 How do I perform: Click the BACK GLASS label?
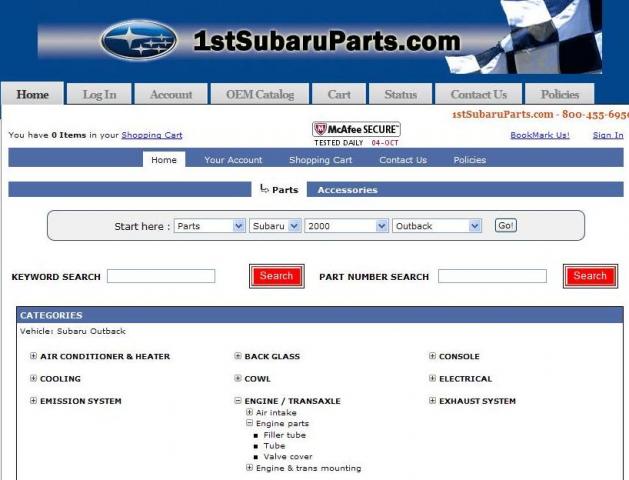coord(272,356)
